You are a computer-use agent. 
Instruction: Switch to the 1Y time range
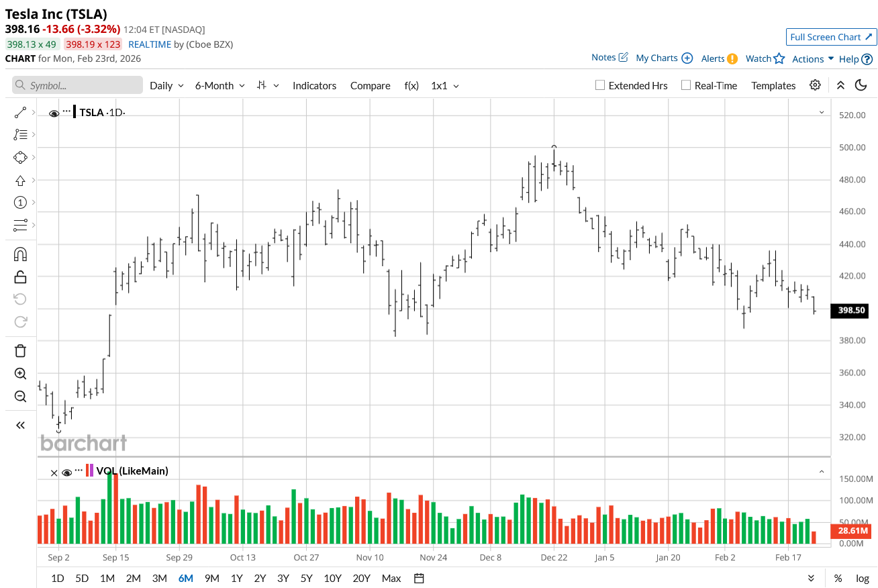tap(236, 578)
